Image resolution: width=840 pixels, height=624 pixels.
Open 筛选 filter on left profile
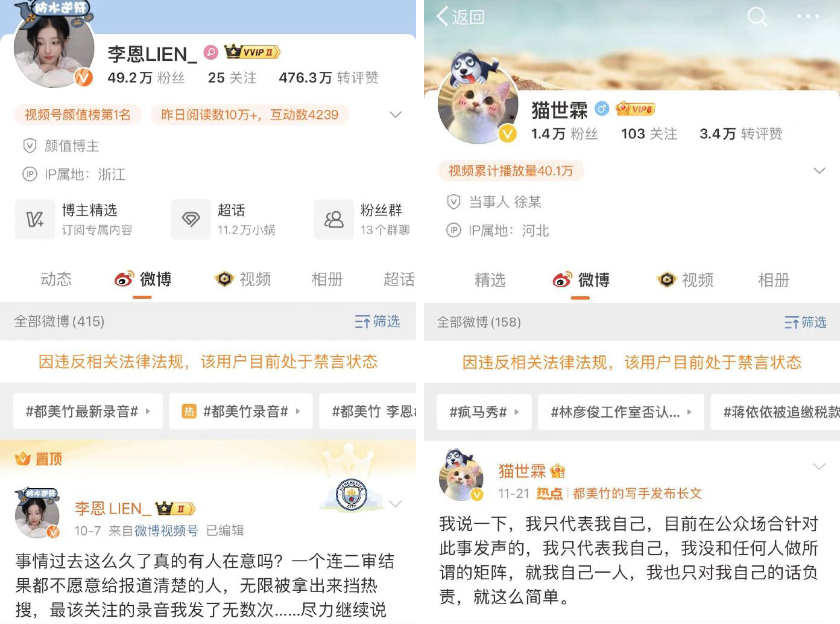(377, 321)
